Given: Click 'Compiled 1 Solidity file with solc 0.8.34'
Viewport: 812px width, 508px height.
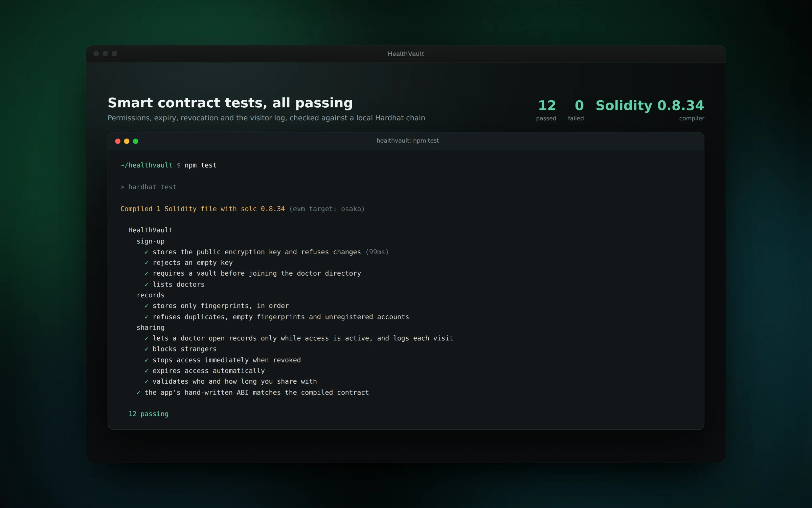Looking at the screenshot, I should (202, 209).
